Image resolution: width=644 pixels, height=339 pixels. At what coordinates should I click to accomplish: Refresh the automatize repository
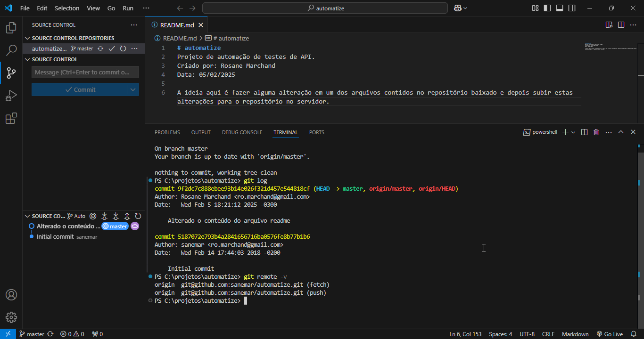123,48
